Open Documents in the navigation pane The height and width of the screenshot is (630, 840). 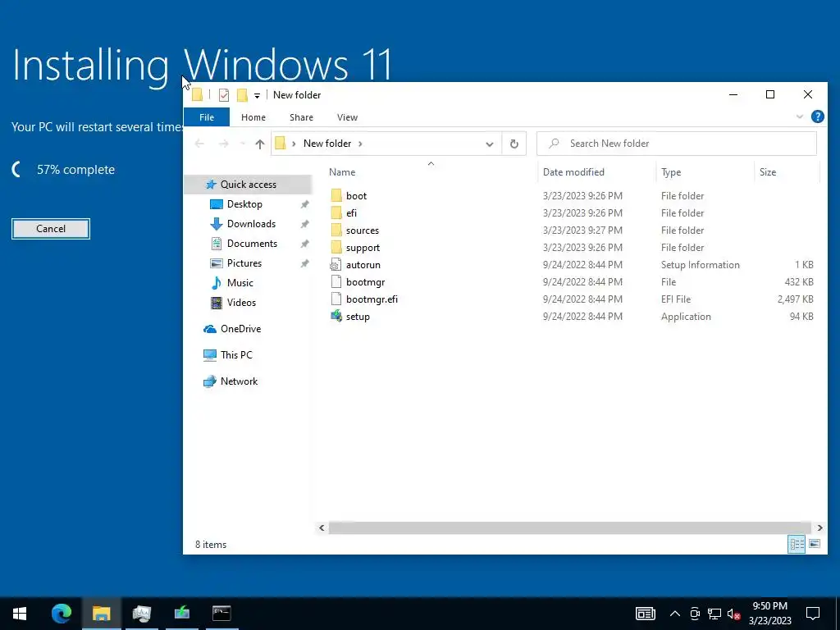click(x=252, y=244)
